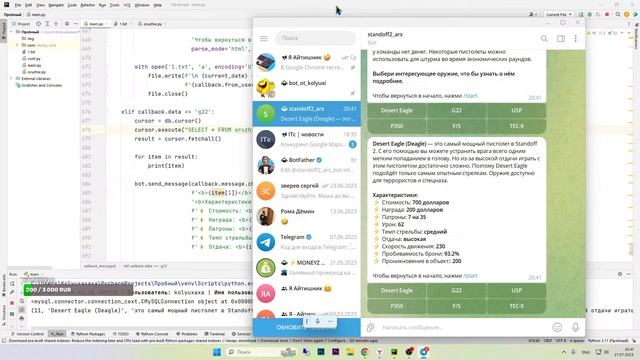Screen dimensions: 640x360
Task: Expand External Libraries in project tree
Action: pos(11,78)
